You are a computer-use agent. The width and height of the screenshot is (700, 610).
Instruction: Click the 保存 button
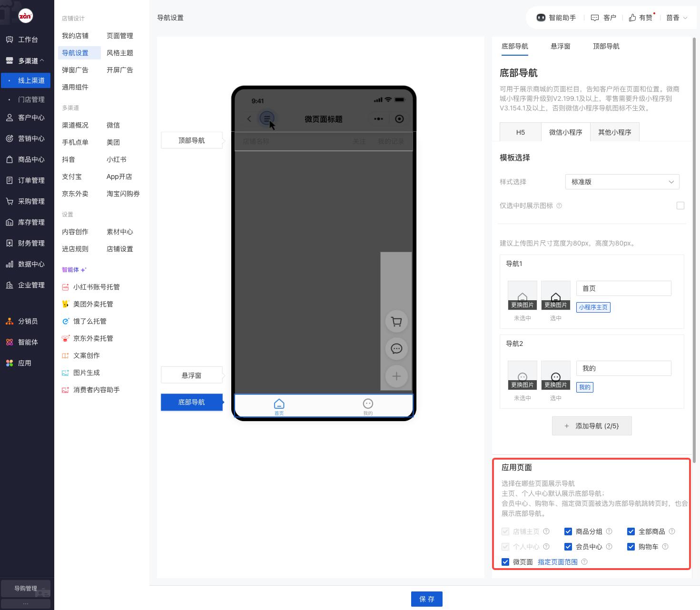click(x=426, y=599)
